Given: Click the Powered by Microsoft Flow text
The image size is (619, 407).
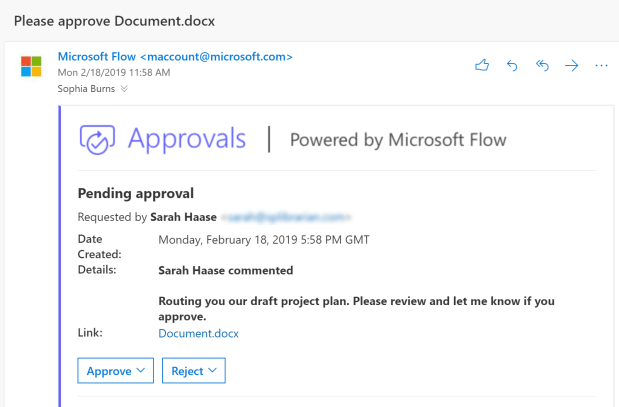Looking at the screenshot, I should (397, 140).
